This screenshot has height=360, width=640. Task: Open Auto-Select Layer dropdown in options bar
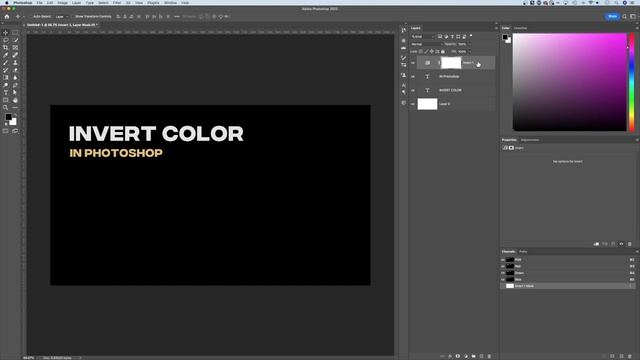pos(62,17)
